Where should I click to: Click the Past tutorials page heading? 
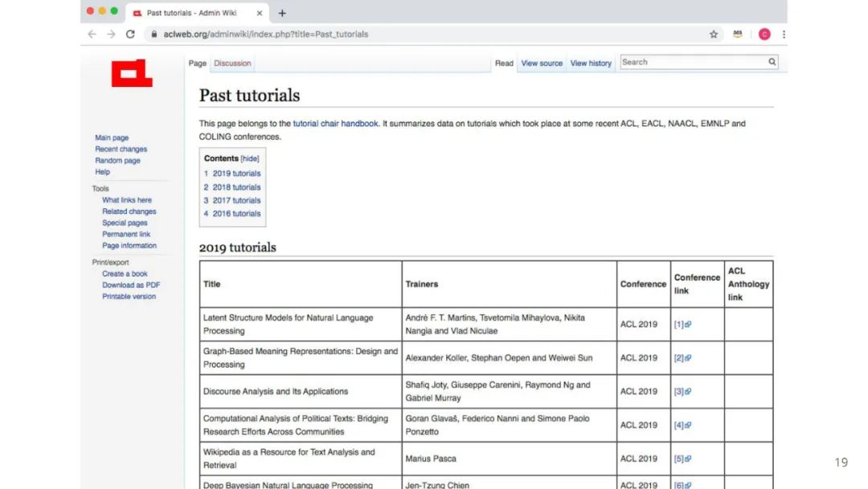coord(249,95)
